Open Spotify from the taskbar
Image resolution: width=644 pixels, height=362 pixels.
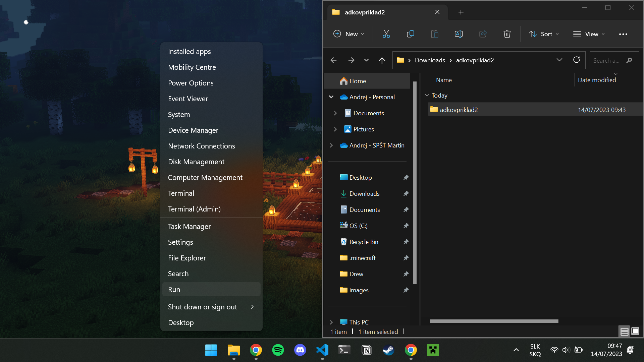pyautogui.click(x=278, y=350)
